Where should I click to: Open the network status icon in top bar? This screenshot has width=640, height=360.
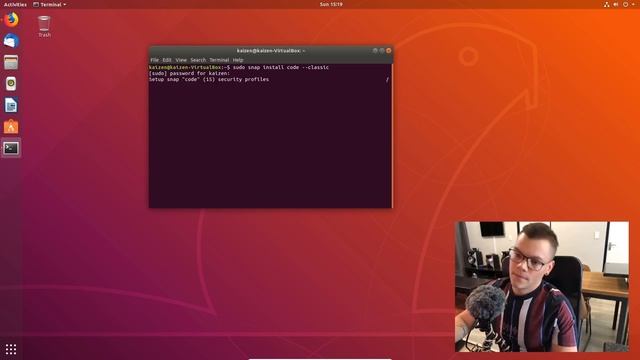(x=607, y=4)
